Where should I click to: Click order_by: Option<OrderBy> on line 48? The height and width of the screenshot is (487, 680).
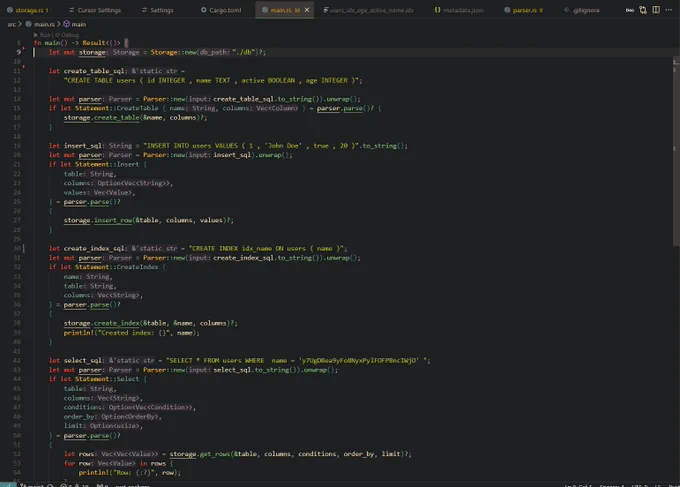[x=112, y=416]
